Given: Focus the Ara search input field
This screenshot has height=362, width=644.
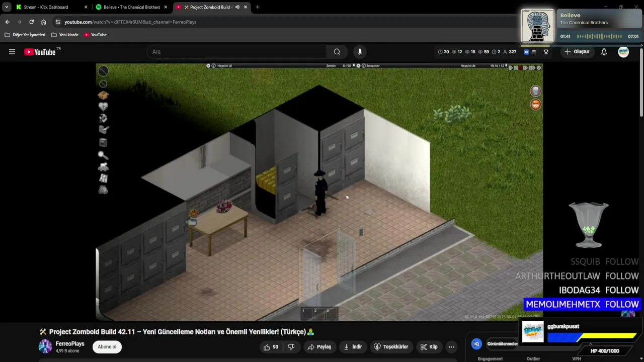Looking at the screenshot, I should 236,52.
